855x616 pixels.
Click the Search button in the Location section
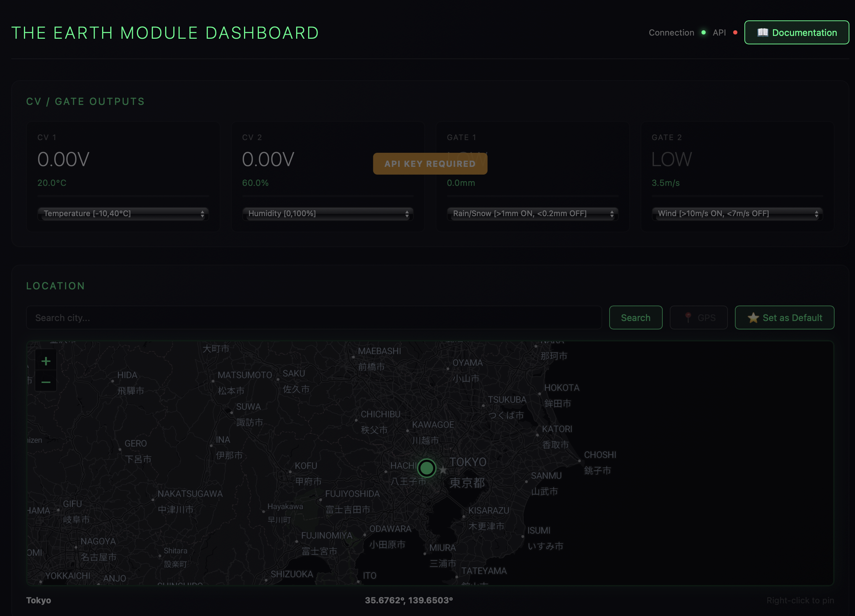pyautogui.click(x=636, y=318)
